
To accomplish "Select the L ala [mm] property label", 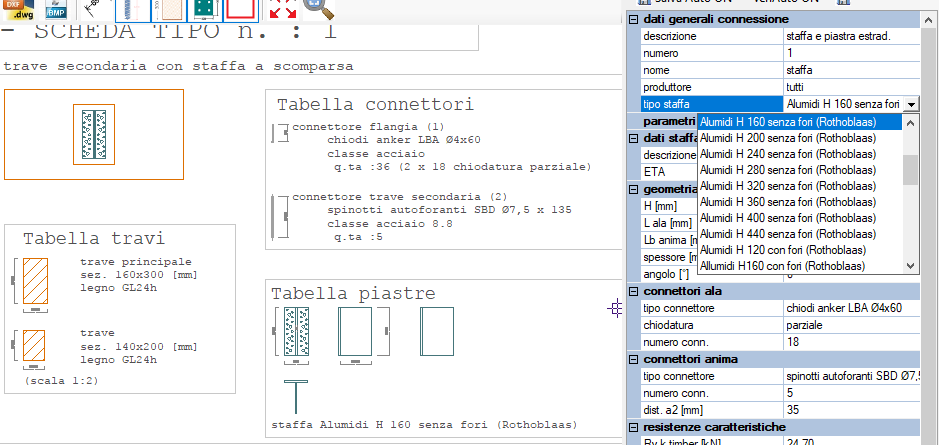I will 669,223.
